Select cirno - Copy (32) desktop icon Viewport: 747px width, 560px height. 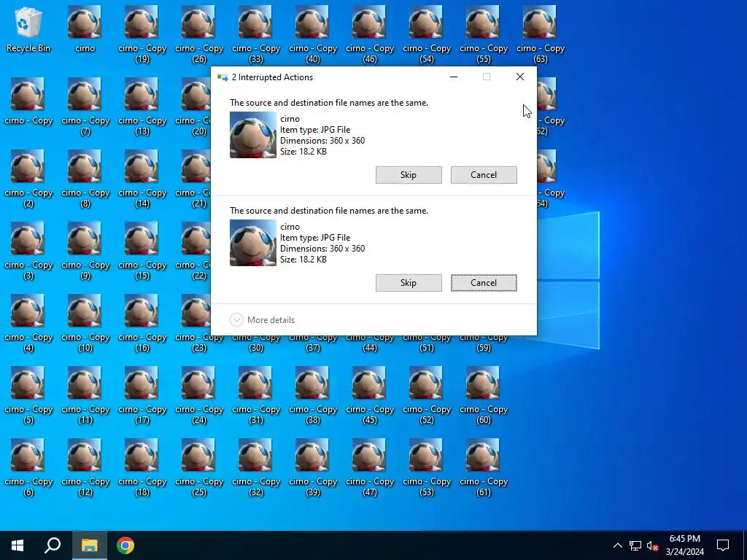tap(256, 467)
